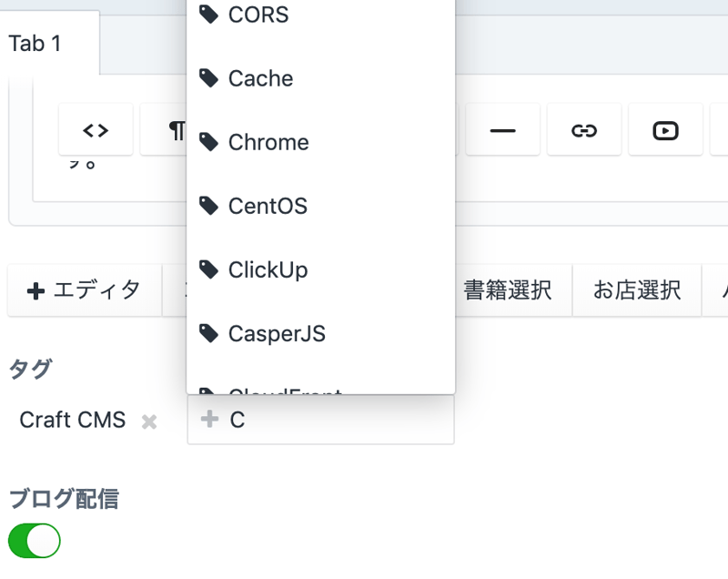The image size is (728, 579).
Task: Switch to Tab 1
Action: pyautogui.click(x=36, y=44)
